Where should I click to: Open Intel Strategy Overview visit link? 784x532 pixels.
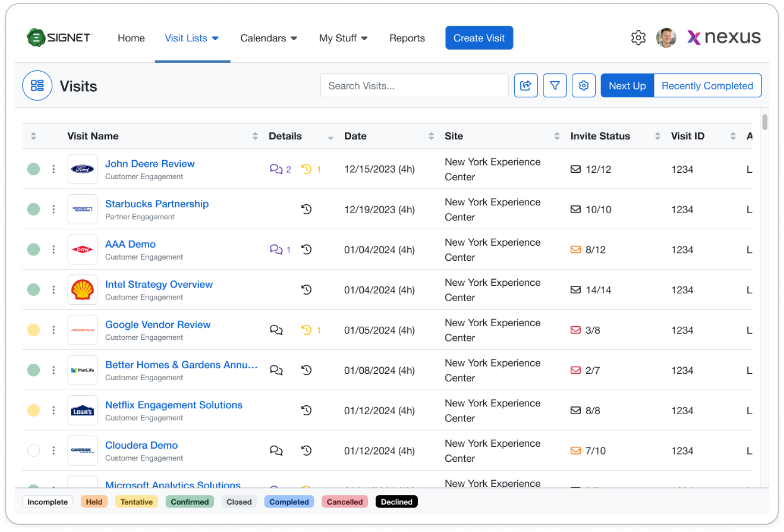tap(159, 284)
